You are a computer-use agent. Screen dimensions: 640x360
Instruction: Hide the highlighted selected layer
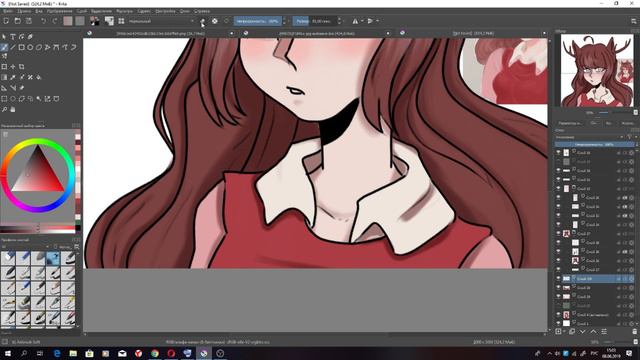[558, 278]
